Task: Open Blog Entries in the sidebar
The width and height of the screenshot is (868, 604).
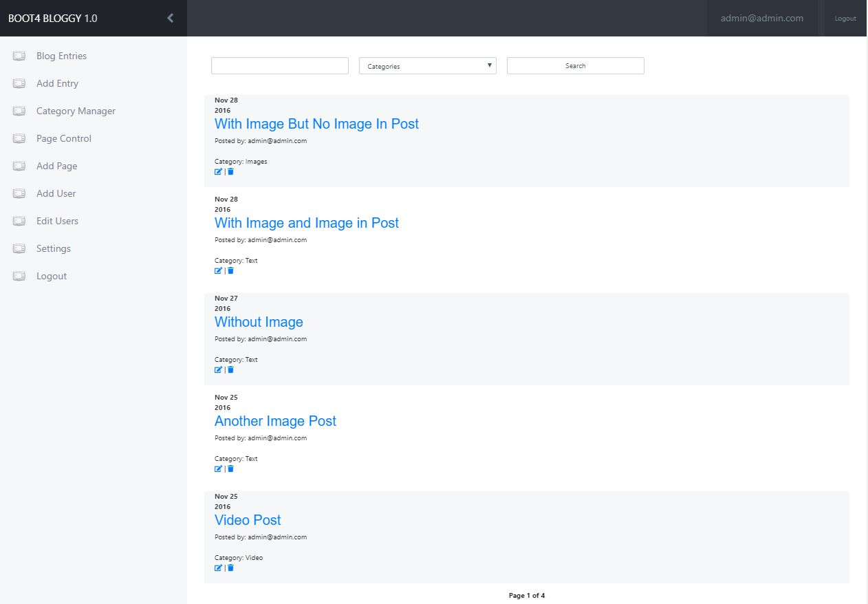Action: point(61,56)
